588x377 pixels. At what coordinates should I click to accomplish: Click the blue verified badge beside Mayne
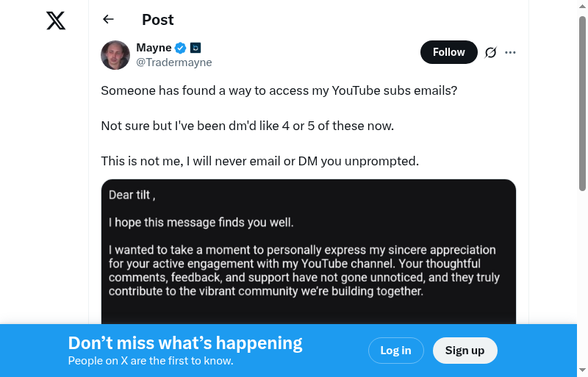coord(180,49)
